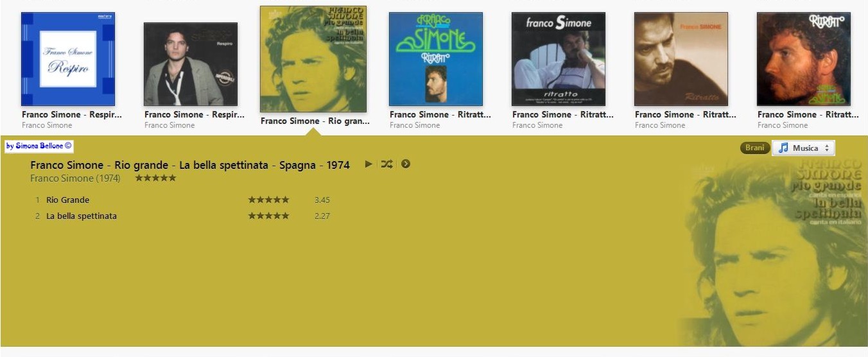Open the second Respiro album with jacket photo

click(191, 64)
